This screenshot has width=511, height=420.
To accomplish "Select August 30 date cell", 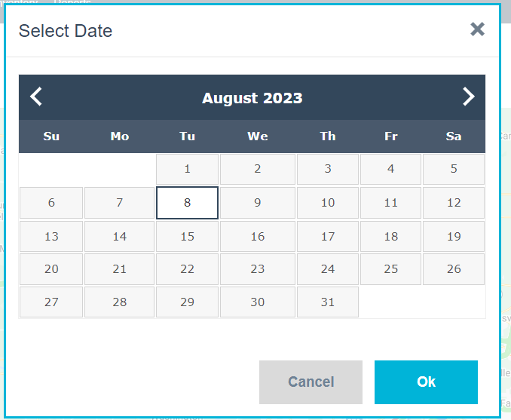I will tap(258, 302).
